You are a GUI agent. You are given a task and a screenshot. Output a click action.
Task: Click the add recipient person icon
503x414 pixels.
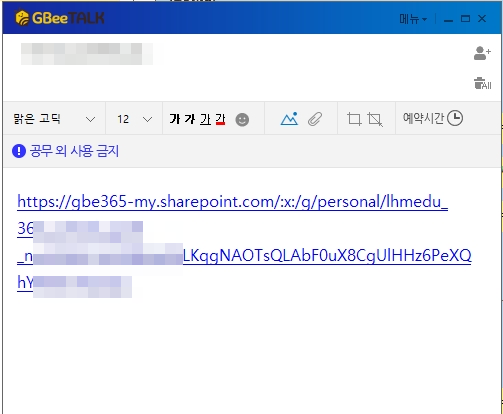[482, 53]
